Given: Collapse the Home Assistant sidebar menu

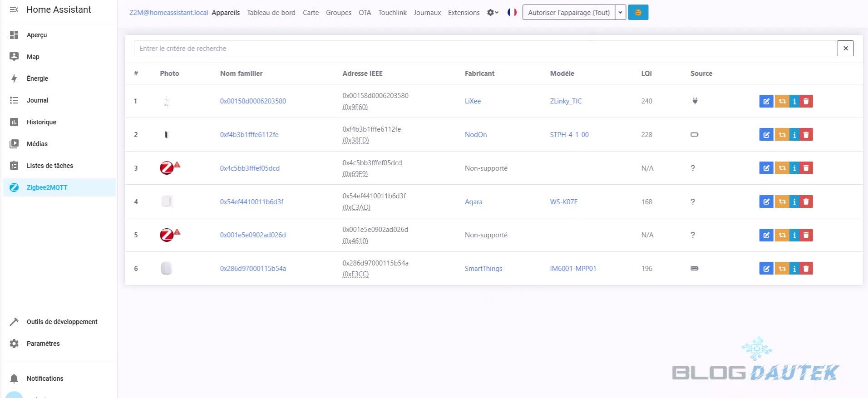Looking at the screenshot, I should click(x=14, y=10).
